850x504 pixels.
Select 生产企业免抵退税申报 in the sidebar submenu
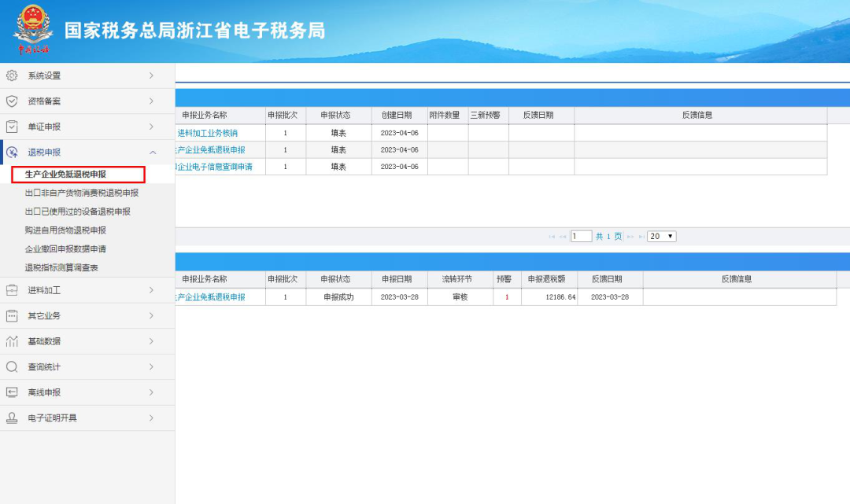tap(65, 175)
